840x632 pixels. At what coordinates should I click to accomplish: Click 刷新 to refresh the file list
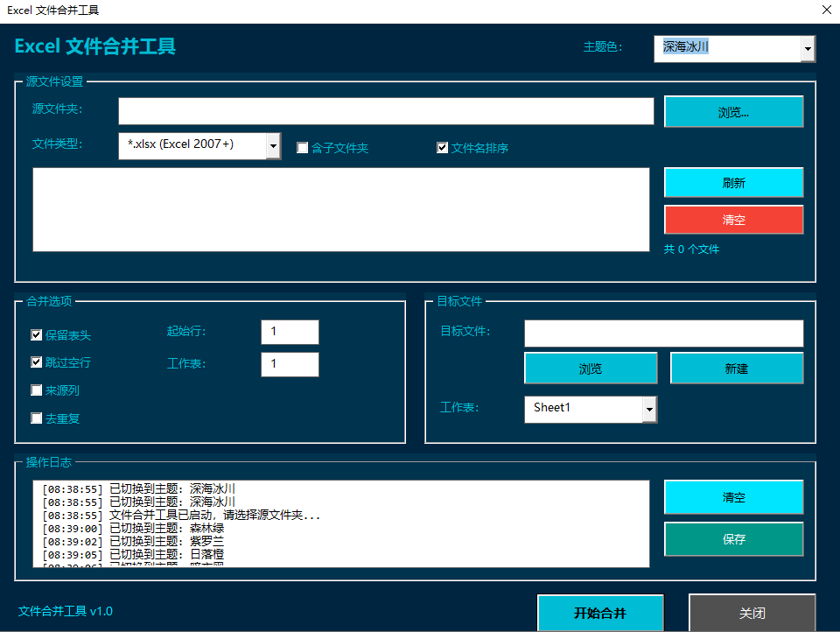click(733, 182)
